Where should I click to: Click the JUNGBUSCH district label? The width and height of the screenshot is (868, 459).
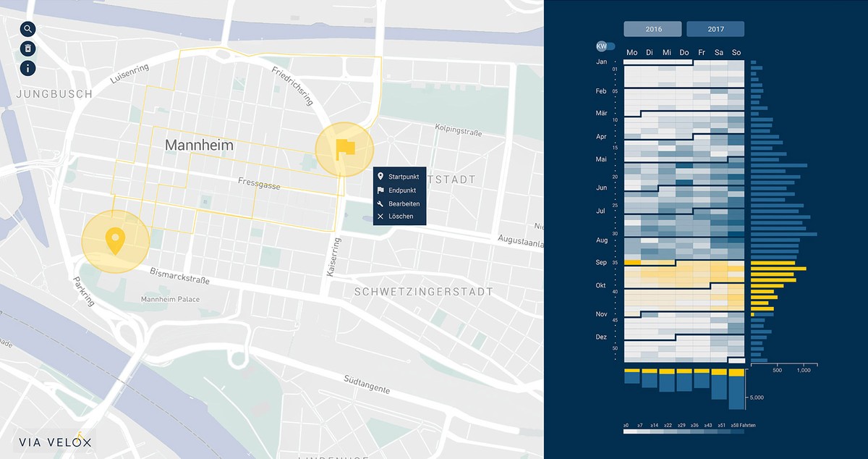click(x=54, y=94)
